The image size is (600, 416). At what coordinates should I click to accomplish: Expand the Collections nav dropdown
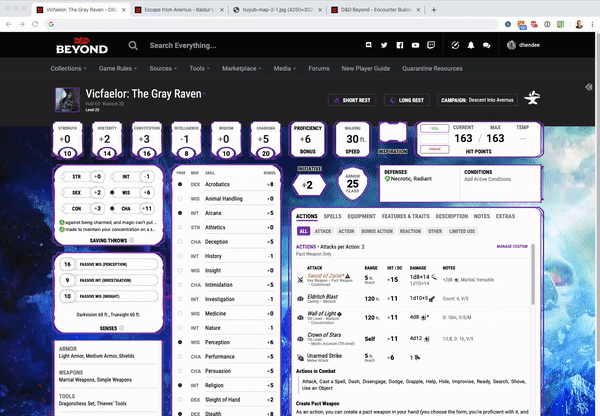point(68,69)
